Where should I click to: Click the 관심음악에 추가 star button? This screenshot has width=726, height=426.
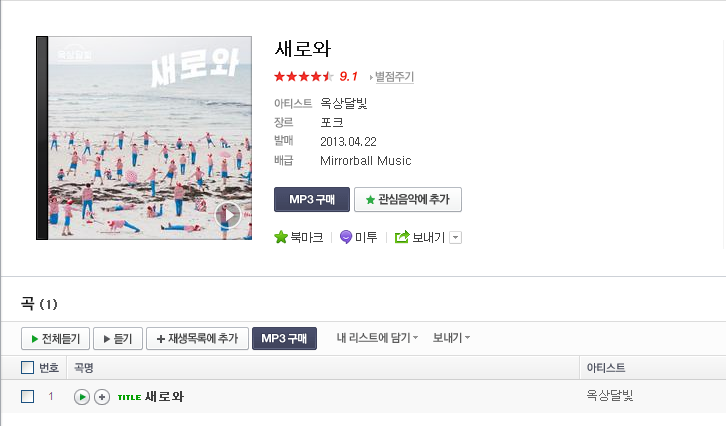pyautogui.click(x=408, y=200)
